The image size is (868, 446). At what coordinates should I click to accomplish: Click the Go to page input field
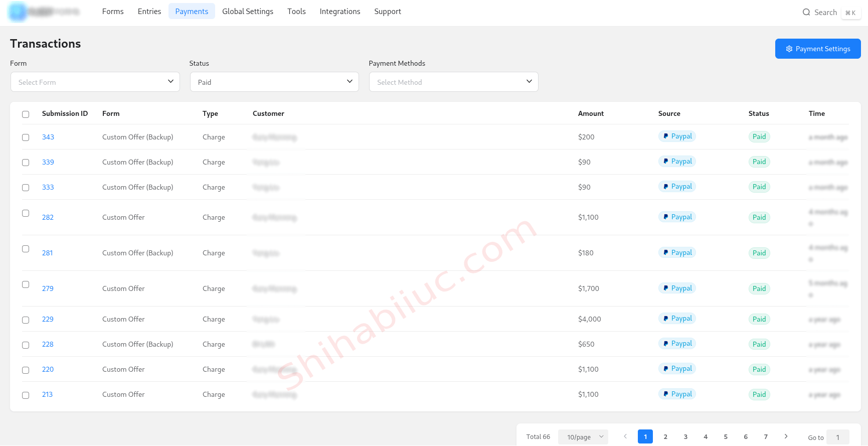(837, 437)
